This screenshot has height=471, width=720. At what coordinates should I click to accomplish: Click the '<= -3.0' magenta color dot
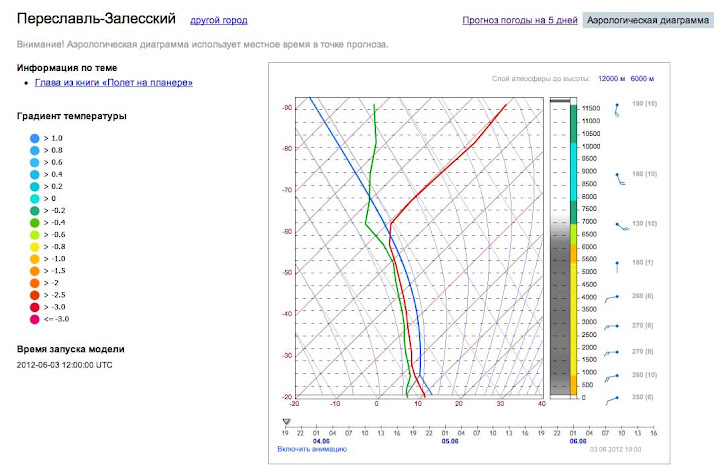point(34,319)
